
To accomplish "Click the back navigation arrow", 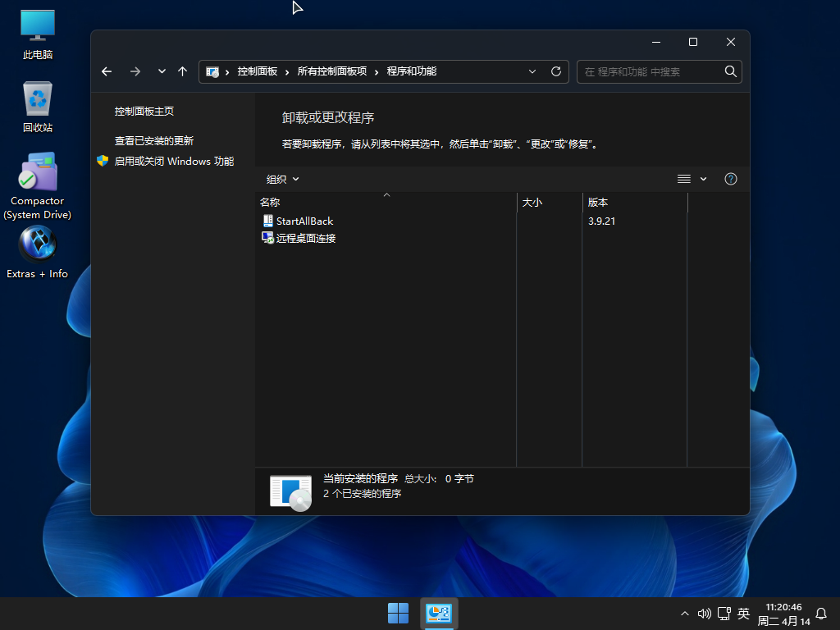I will coord(107,71).
